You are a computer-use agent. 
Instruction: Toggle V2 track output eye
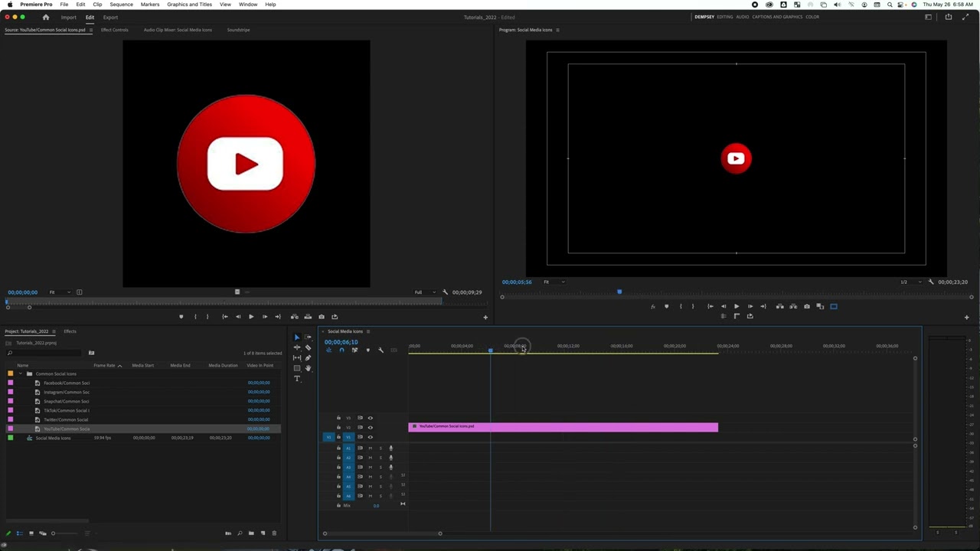point(370,427)
